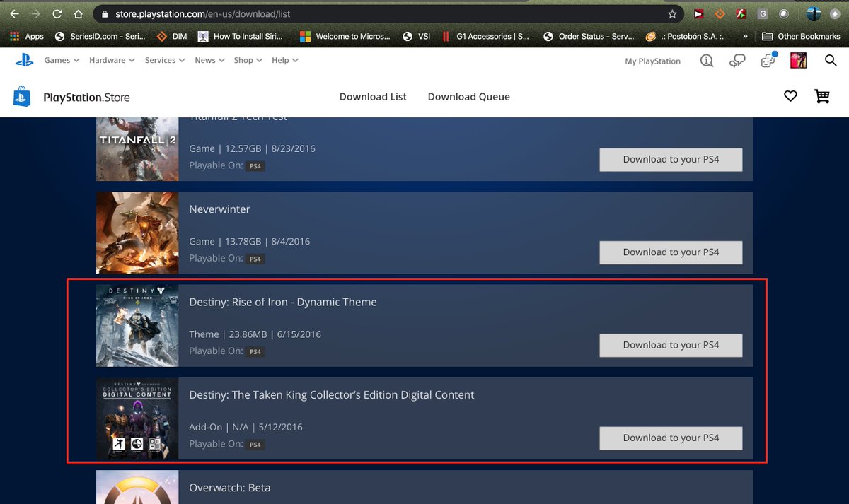Screen dimensions: 849x504
Task: Open the DIM bookmark
Action: click(172, 36)
